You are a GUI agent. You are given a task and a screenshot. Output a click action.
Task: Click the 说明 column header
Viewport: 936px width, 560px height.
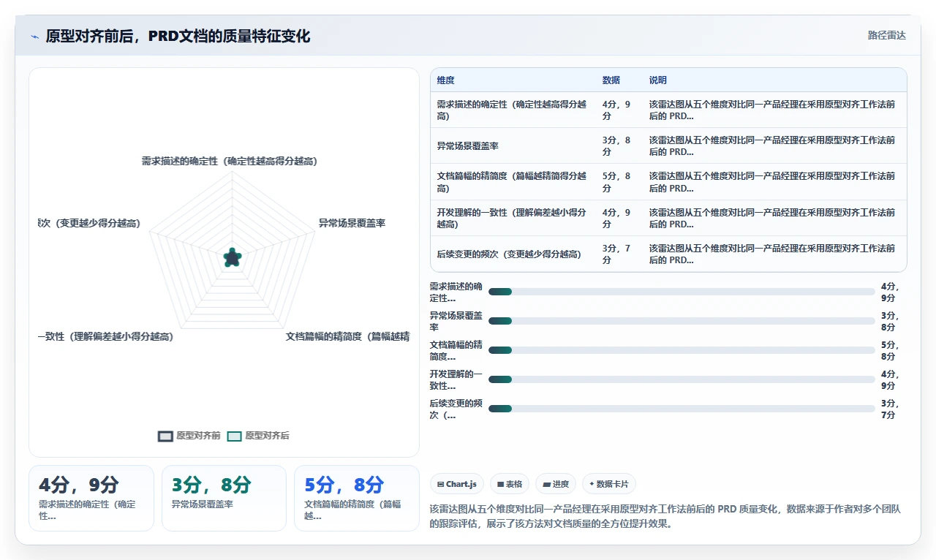658,80
